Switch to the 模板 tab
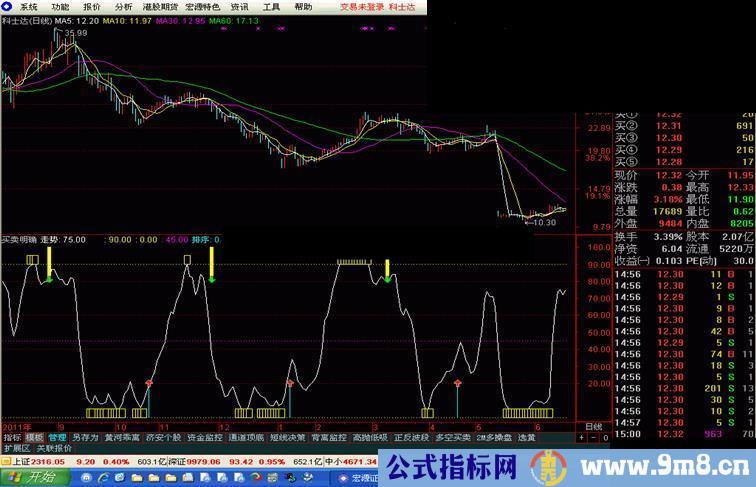 [35, 437]
